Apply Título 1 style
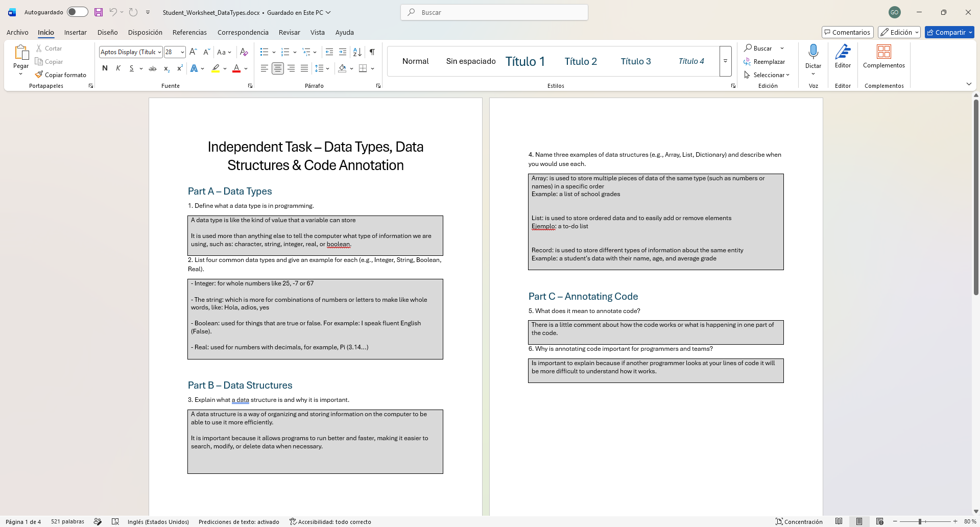The image size is (980, 527). (x=525, y=61)
